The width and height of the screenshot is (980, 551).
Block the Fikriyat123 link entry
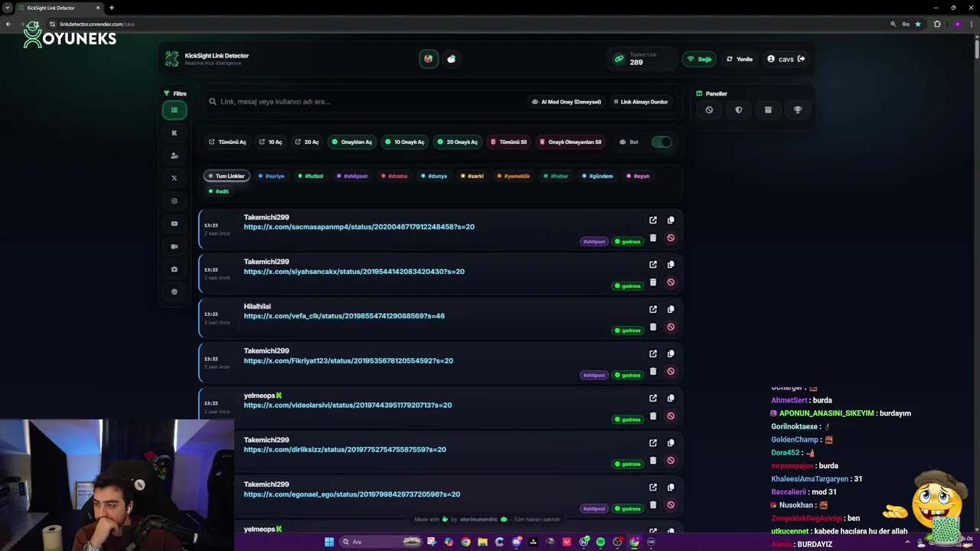click(671, 371)
